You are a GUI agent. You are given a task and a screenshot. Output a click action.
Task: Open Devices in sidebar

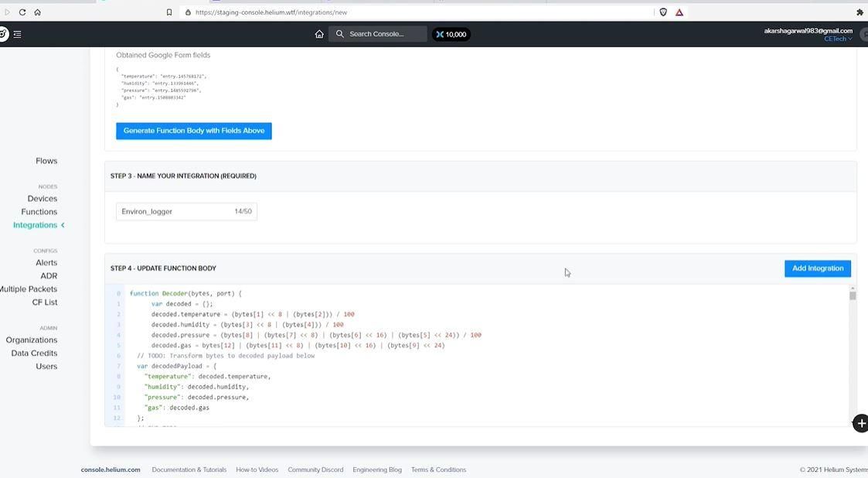tap(42, 198)
